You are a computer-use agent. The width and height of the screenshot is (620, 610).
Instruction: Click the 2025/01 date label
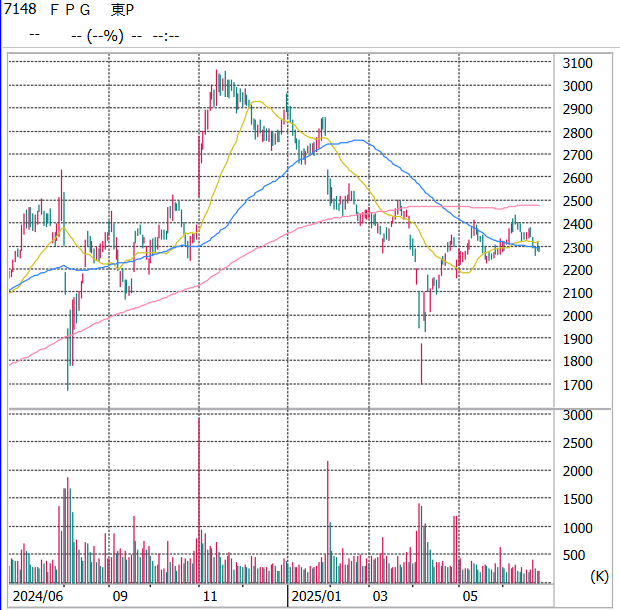(x=316, y=596)
